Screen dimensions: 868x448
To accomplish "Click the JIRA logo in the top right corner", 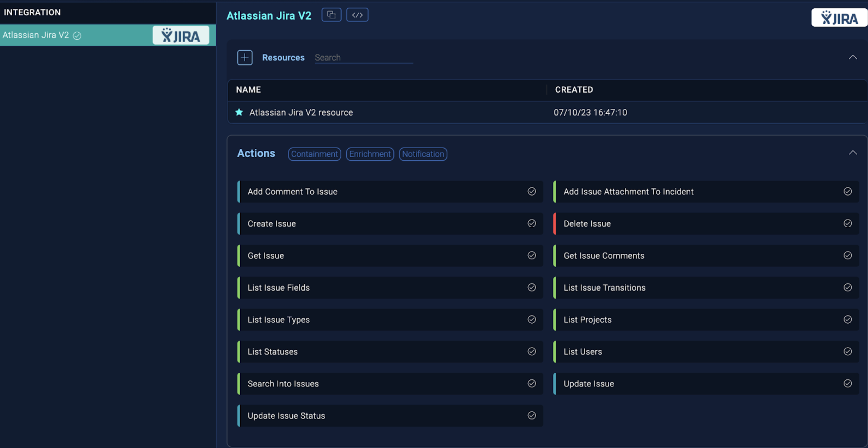I will [838, 18].
